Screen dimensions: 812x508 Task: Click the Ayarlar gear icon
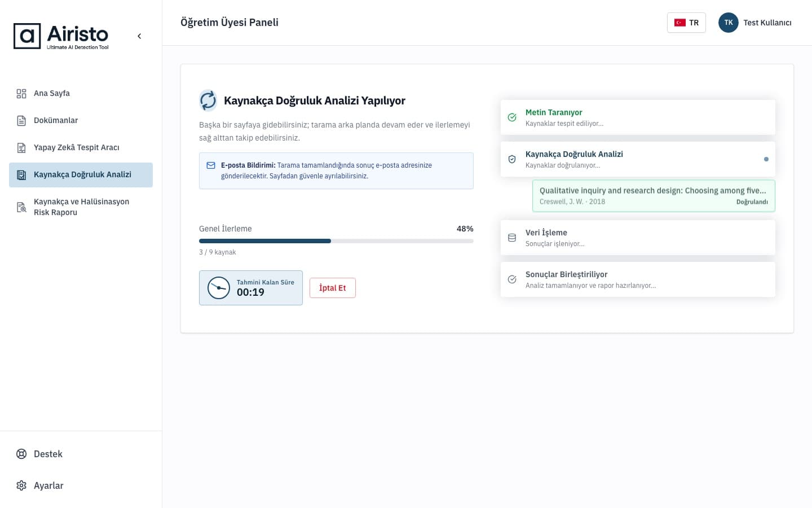coord(21,485)
